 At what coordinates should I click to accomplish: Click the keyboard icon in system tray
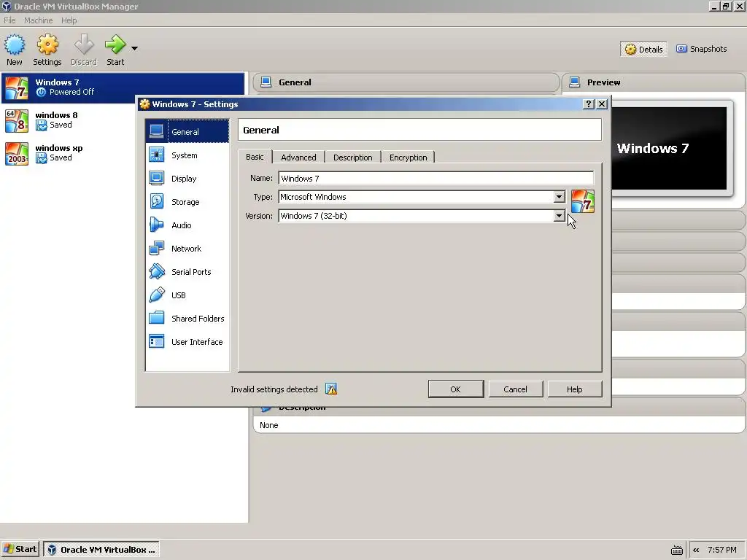click(676, 550)
